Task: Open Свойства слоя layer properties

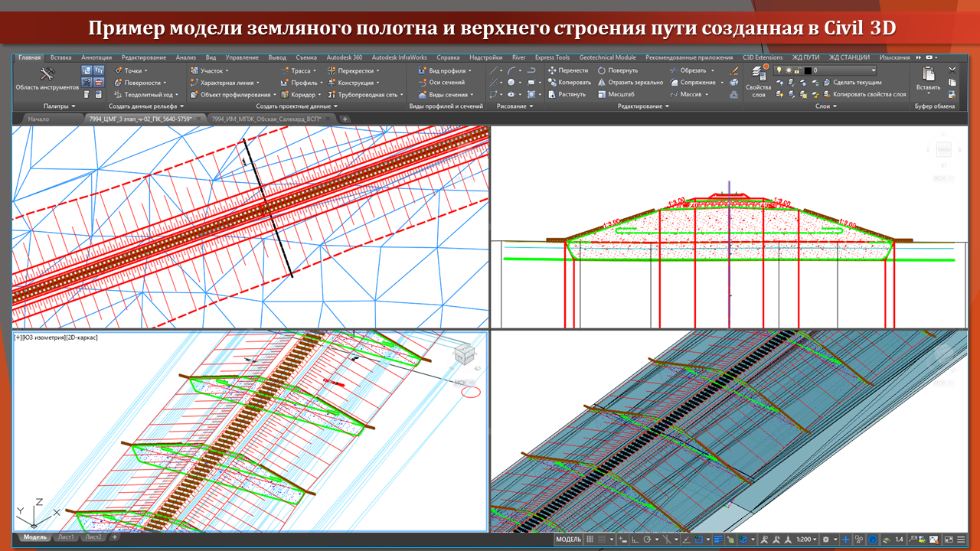Action: pos(758,82)
